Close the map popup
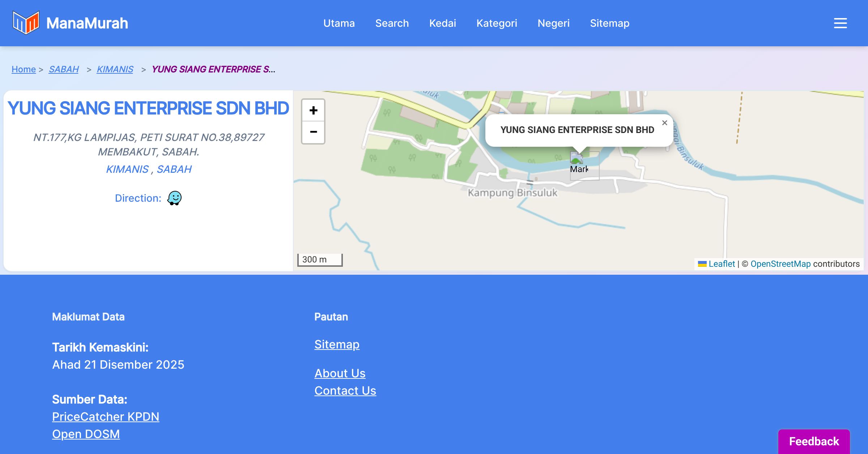 (x=664, y=123)
